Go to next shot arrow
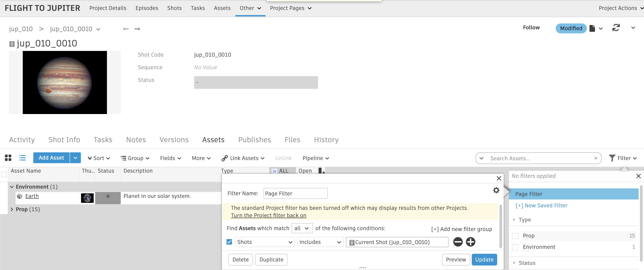This screenshot has width=644, height=270. click(x=137, y=29)
